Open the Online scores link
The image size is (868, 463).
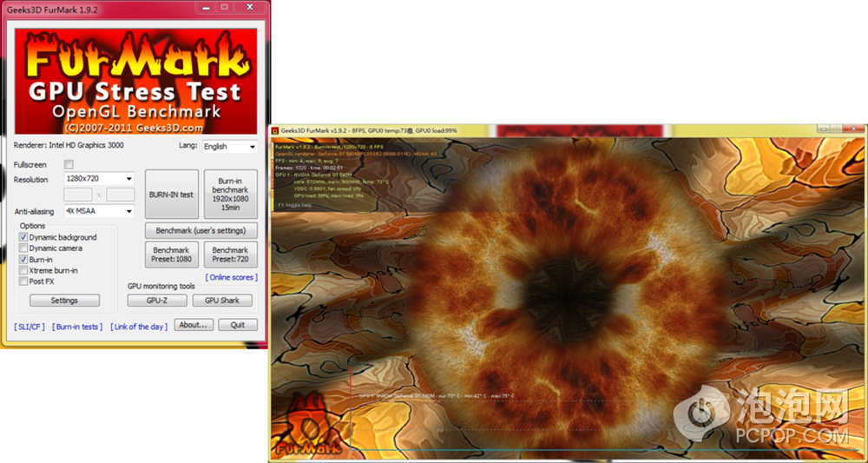coord(231,277)
